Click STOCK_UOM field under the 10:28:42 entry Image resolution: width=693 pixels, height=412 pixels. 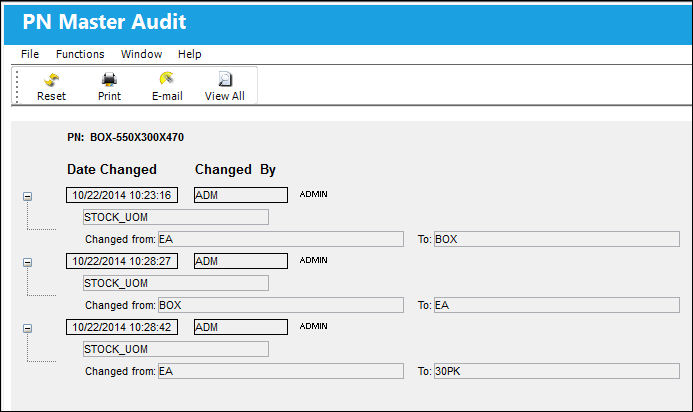click(x=176, y=349)
